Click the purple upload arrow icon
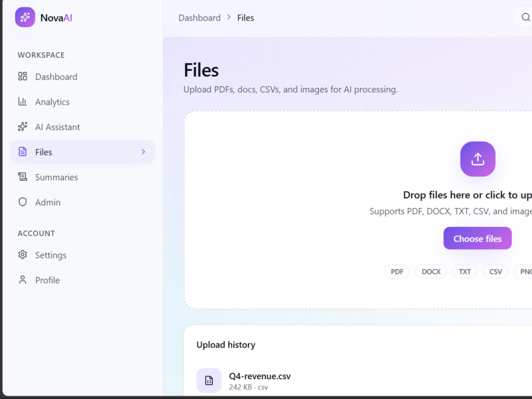Viewport: 532px width, 399px height. (478, 159)
